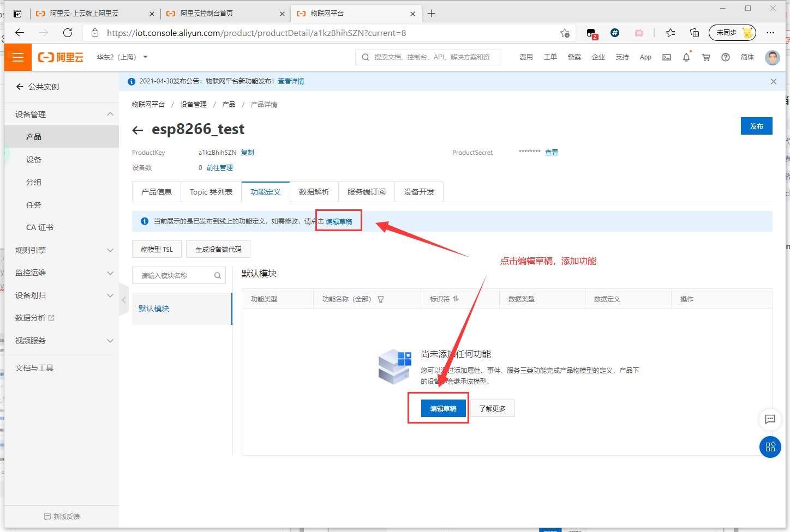Click the blue 编辑草稿 button
790x532 pixels.
(443, 408)
